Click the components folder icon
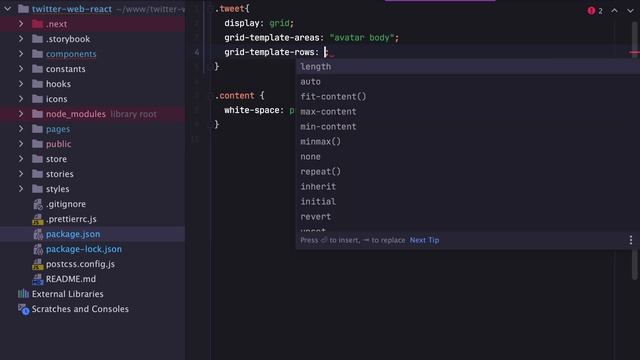This screenshot has height=360, width=640. [x=37, y=54]
